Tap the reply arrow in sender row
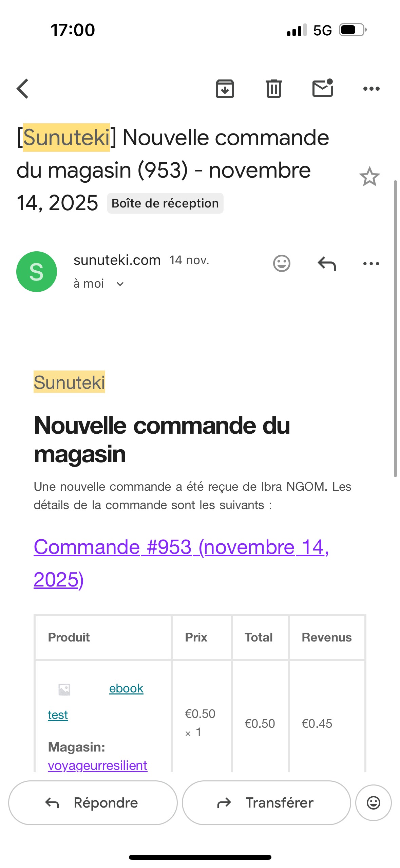 (x=327, y=264)
